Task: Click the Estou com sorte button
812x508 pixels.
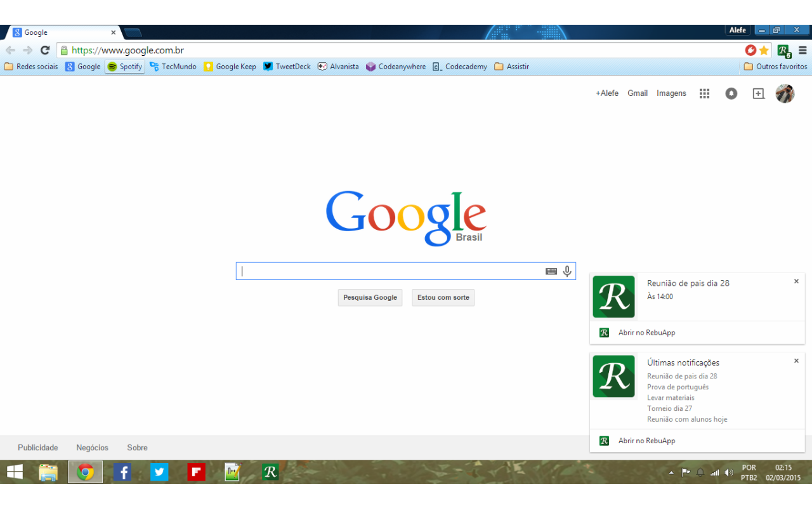Action: coord(443,298)
